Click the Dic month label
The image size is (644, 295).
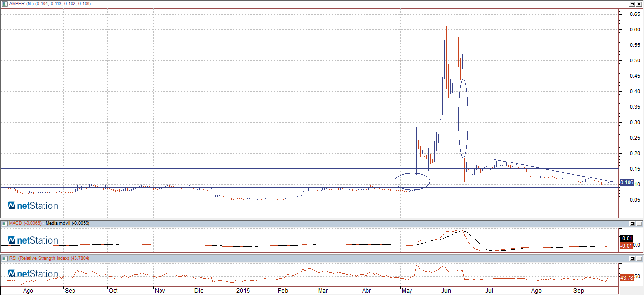pyautogui.click(x=199, y=291)
